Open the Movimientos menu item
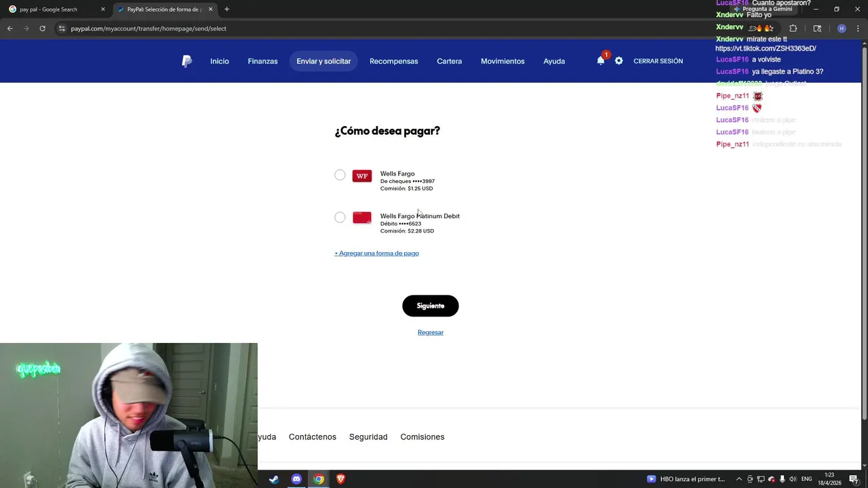The width and height of the screenshot is (868, 488). (x=502, y=61)
